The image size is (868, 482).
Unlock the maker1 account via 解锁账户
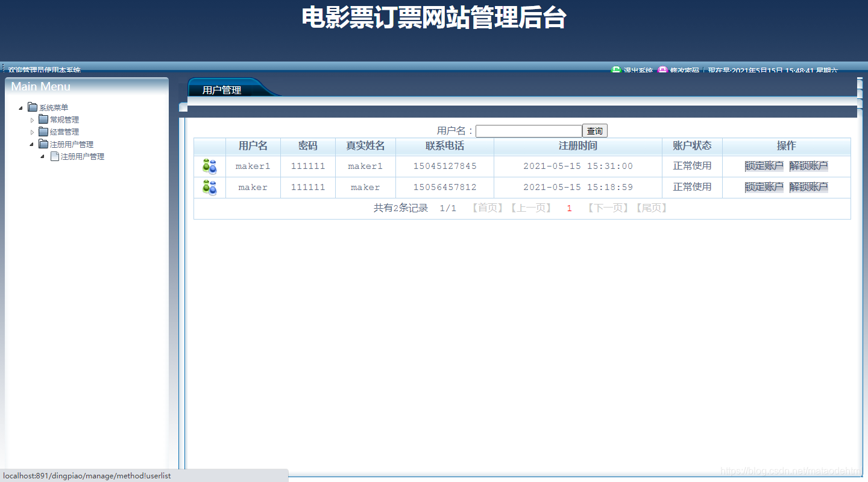[809, 166]
